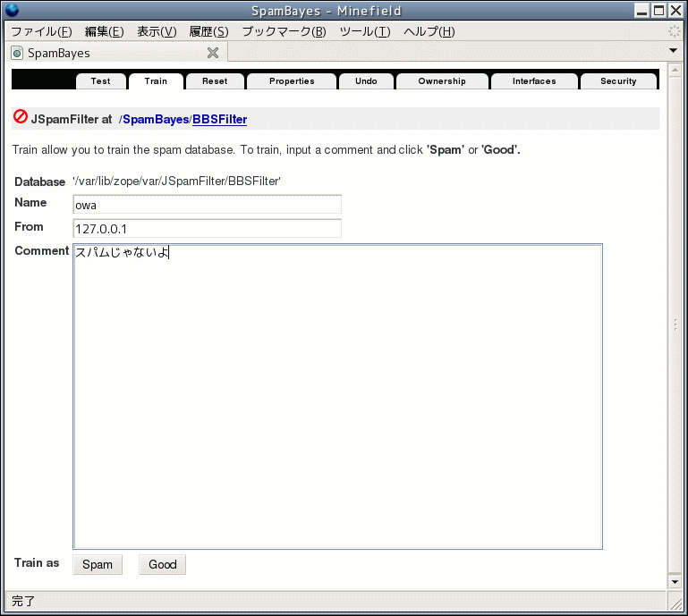This screenshot has height=616, width=688.
Task: Open the ツール(T) menu
Action: (x=365, y=31)
